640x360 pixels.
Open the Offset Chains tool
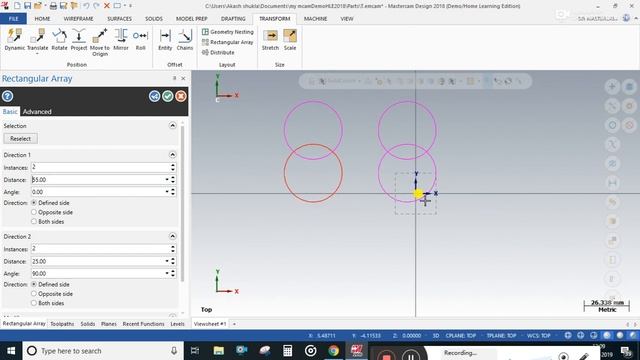[x=184, y=40]
